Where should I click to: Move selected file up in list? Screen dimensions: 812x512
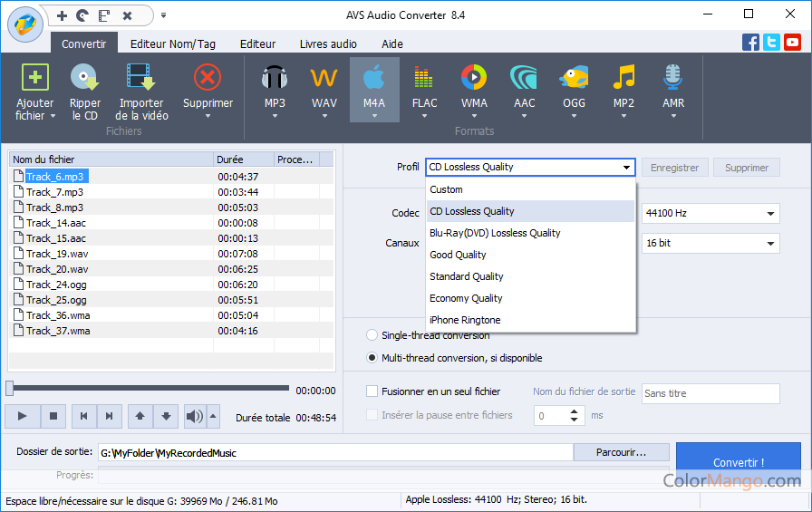click(140, 416)
